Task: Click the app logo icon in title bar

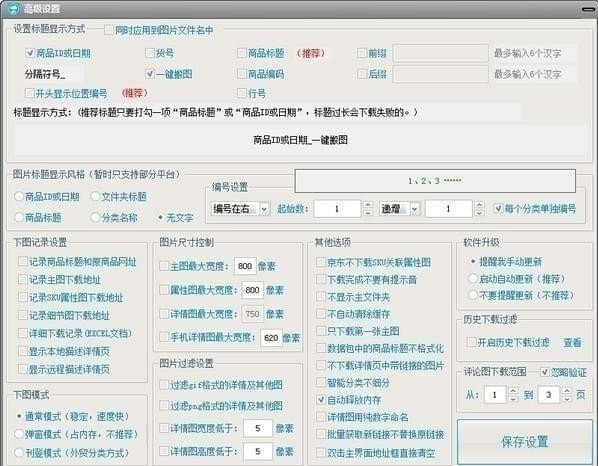Action: click(14, 8)
